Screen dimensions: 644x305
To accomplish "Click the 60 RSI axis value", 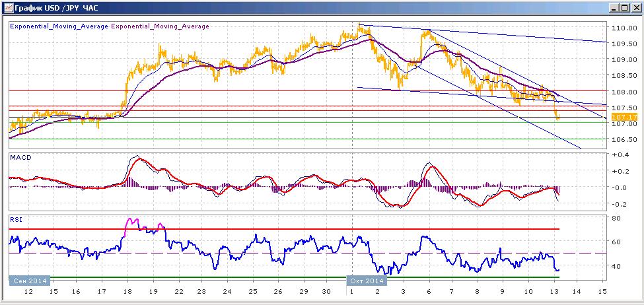I will [615, 242].
